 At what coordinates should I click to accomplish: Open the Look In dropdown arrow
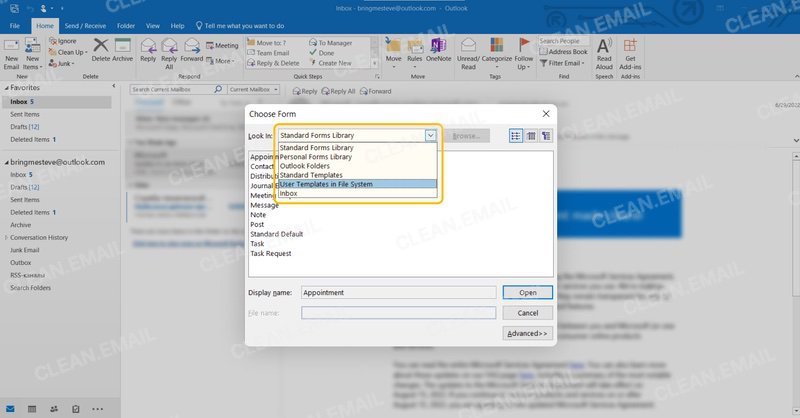pyautogui.click(x=430, y=135)
